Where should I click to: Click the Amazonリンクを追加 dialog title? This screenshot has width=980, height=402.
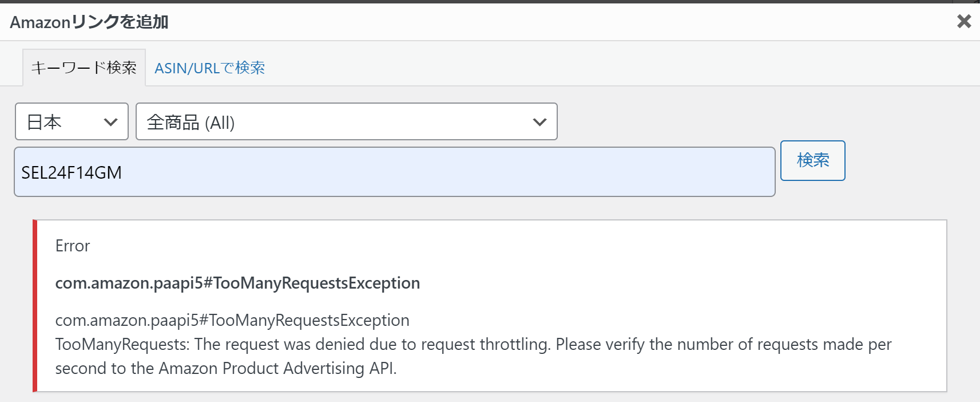click(x=89, y=22)
